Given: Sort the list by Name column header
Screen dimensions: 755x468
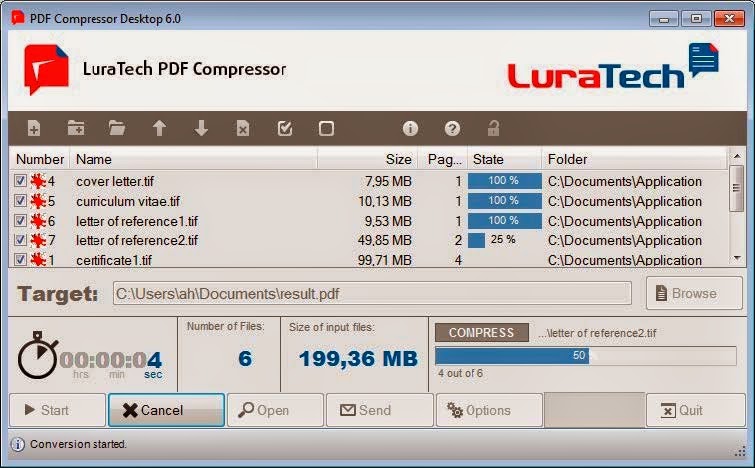Looking at the screenshot, I should coord(194,159).
